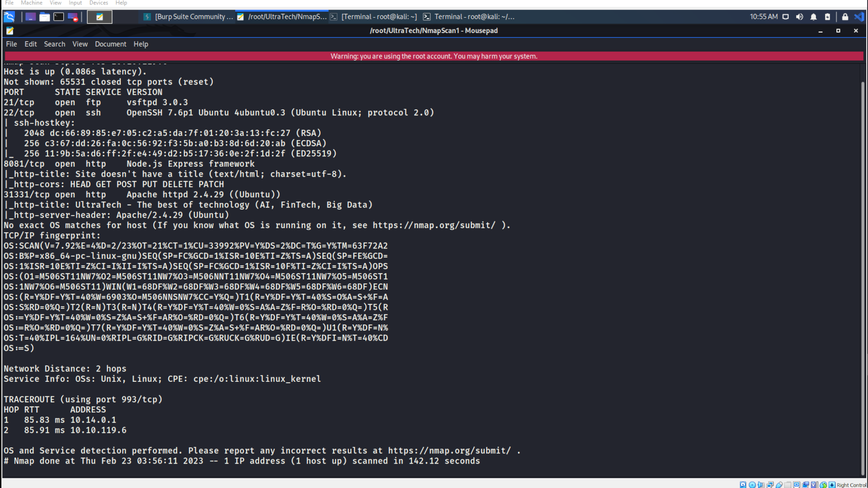The image size is (868, 488).
Task: Open the Kali applications menu
Action: 9,17
